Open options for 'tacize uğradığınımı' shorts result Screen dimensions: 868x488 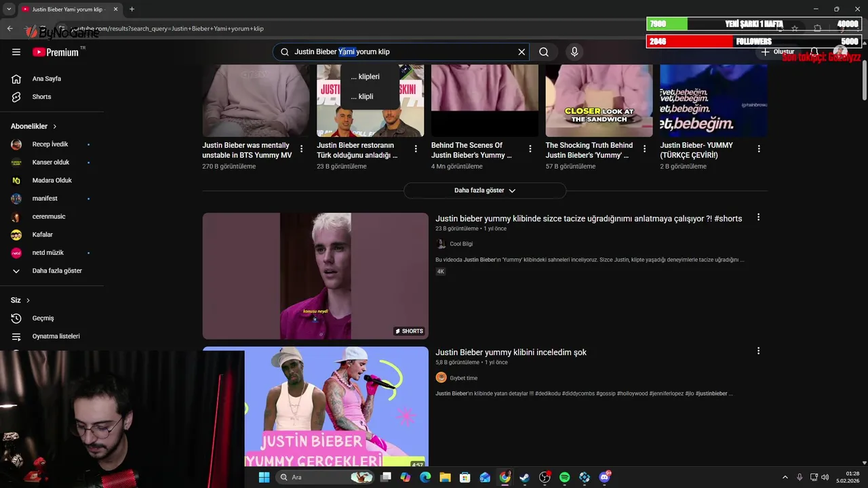point(758,218)
